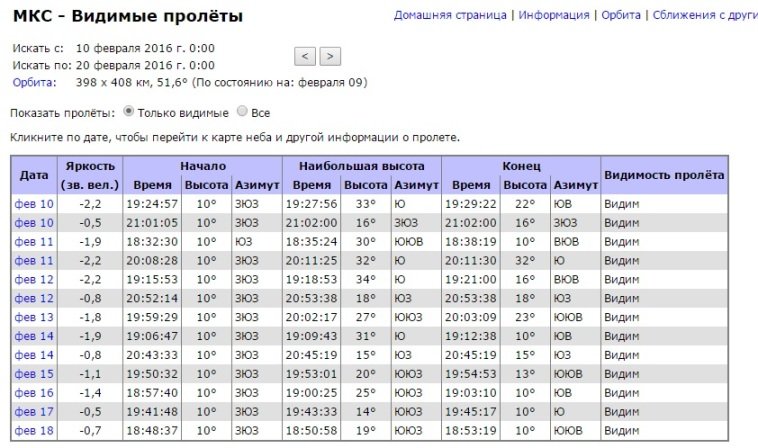This screenshot has height=448, width=758.
Task: Open the фев 12 pass starting at 19:15:53
Action: pos(34,279)
